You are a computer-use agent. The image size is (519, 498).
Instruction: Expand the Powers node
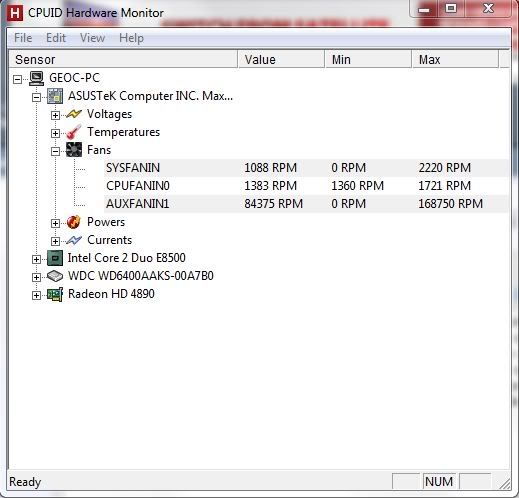tap(55, 223)
